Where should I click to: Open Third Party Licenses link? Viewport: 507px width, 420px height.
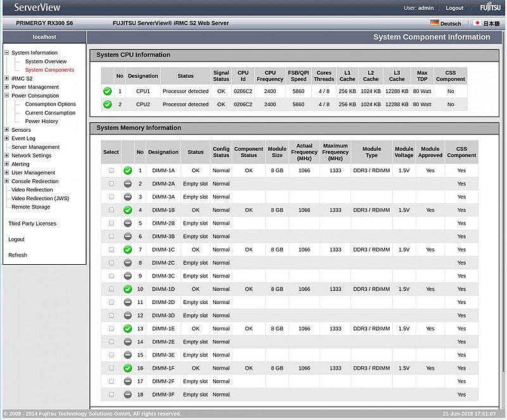pos(32,224)
